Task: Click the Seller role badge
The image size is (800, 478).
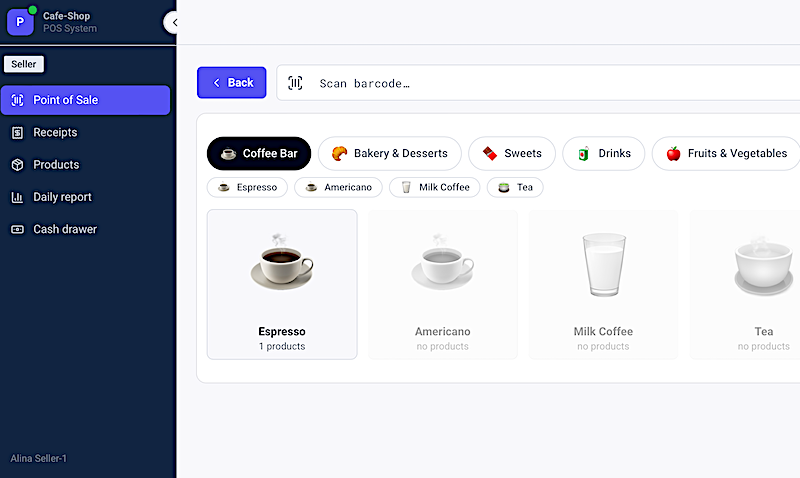Action: tap(24, 64)
